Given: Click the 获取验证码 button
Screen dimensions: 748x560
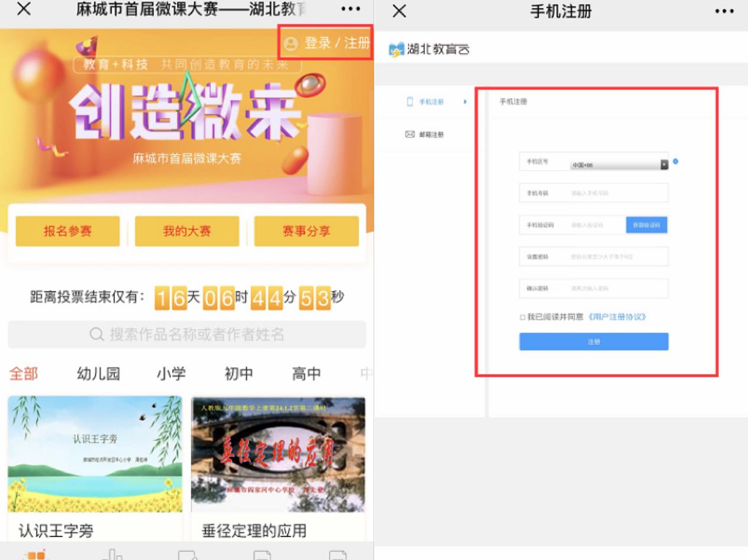Looking at the screenshot, I should coord(646,225).
